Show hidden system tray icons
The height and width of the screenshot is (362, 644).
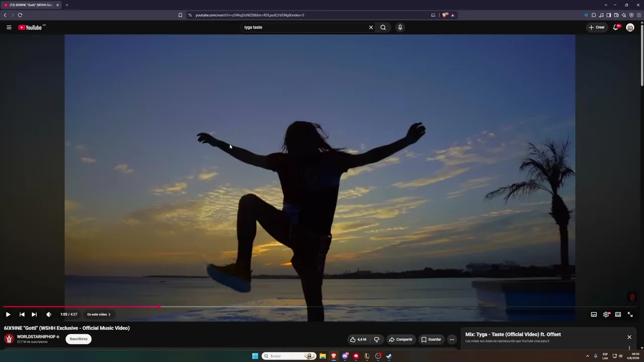(x=588, y=356)
